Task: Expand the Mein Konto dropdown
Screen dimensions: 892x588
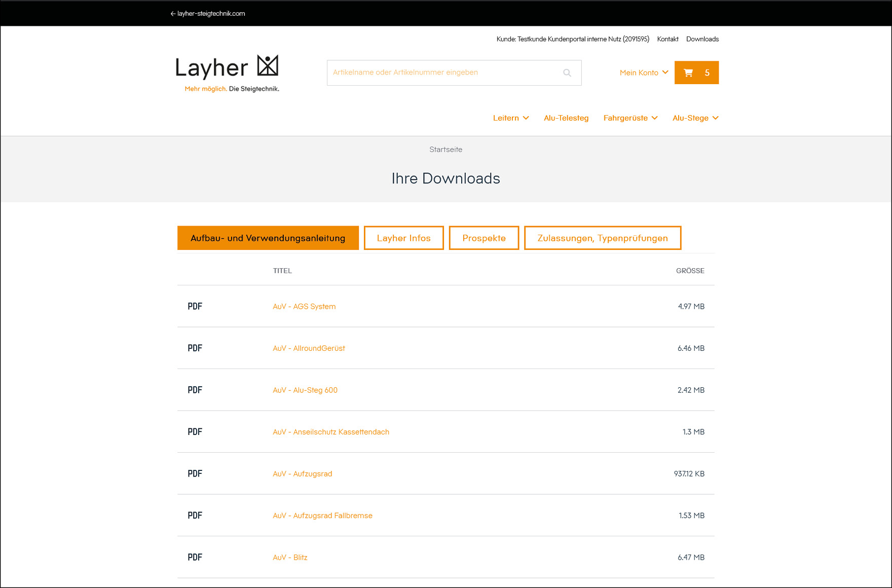Action: (644, 72)
